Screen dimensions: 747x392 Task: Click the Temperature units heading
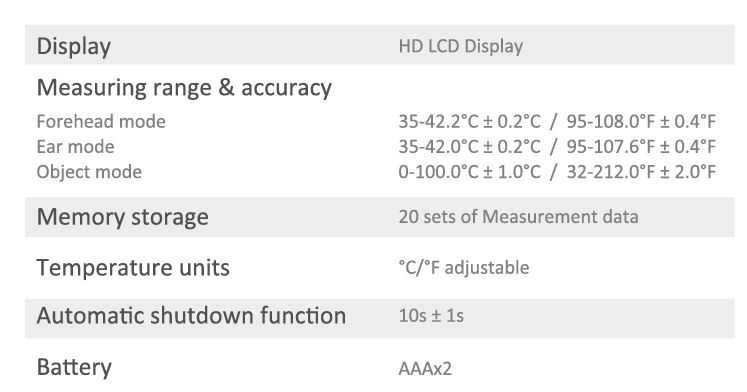[133, 268]
